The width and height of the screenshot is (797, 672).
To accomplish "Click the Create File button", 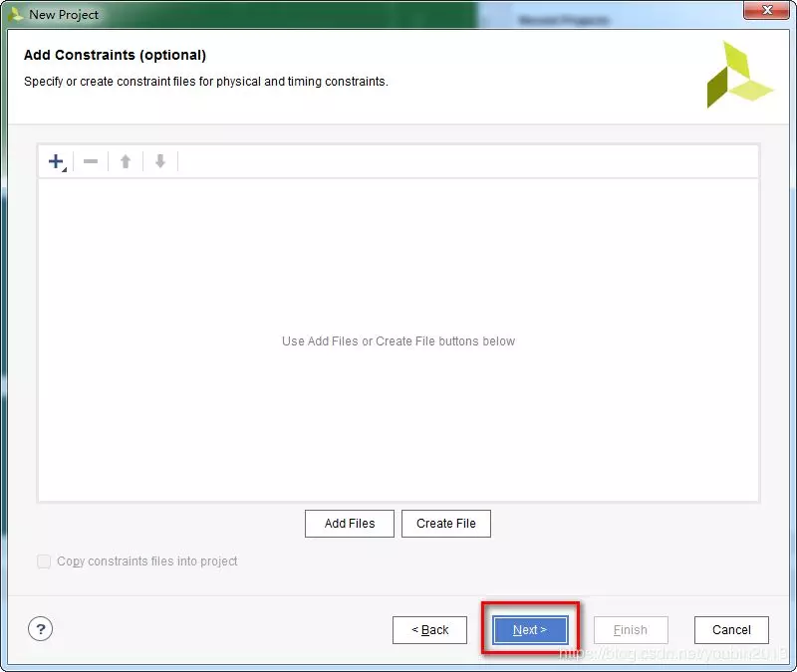I will (x=445, y=524).
